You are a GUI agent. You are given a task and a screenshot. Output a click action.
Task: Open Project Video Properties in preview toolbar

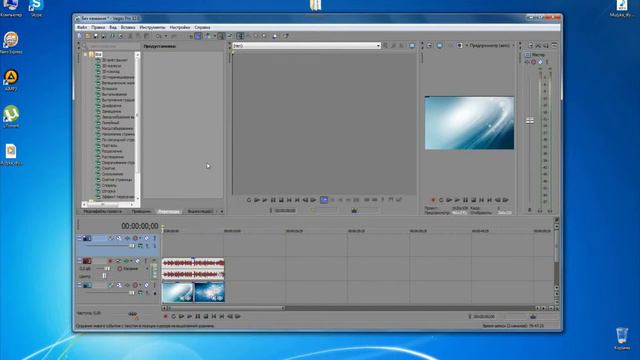[429, 45]
